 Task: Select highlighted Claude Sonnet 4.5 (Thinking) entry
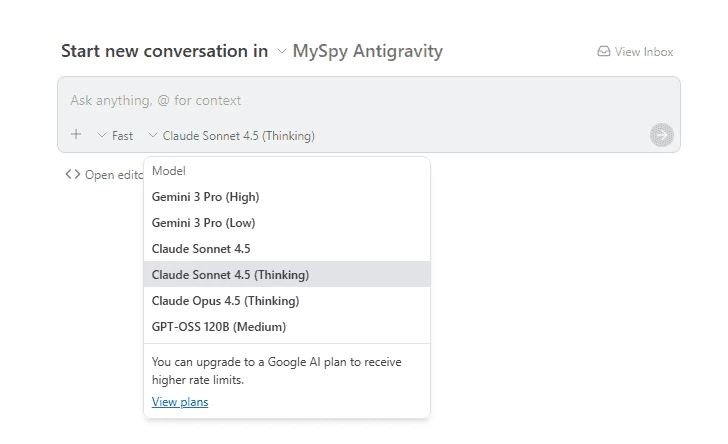(230, 275)
